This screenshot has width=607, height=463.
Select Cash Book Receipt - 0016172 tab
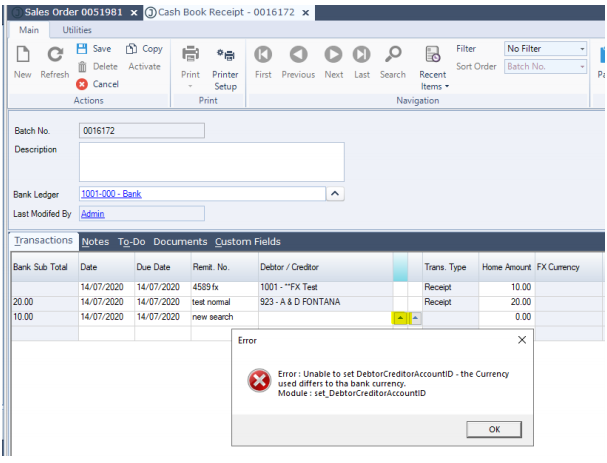226,12
